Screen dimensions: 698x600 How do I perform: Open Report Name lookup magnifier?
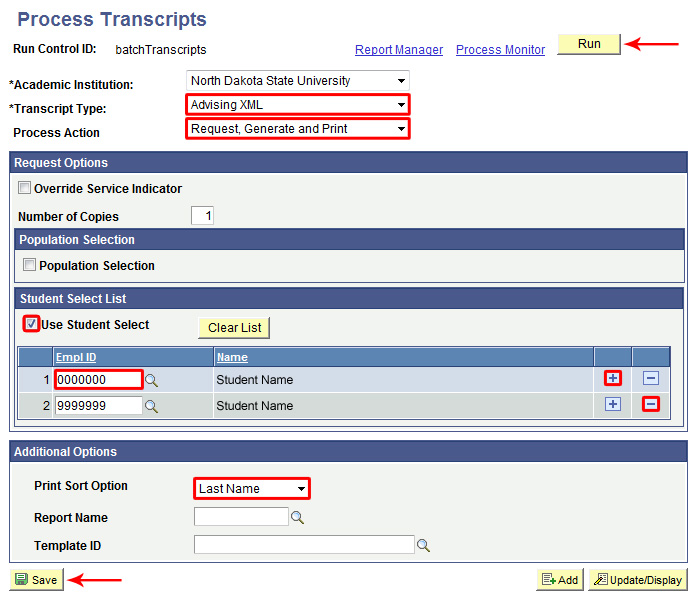coord(297,518)
